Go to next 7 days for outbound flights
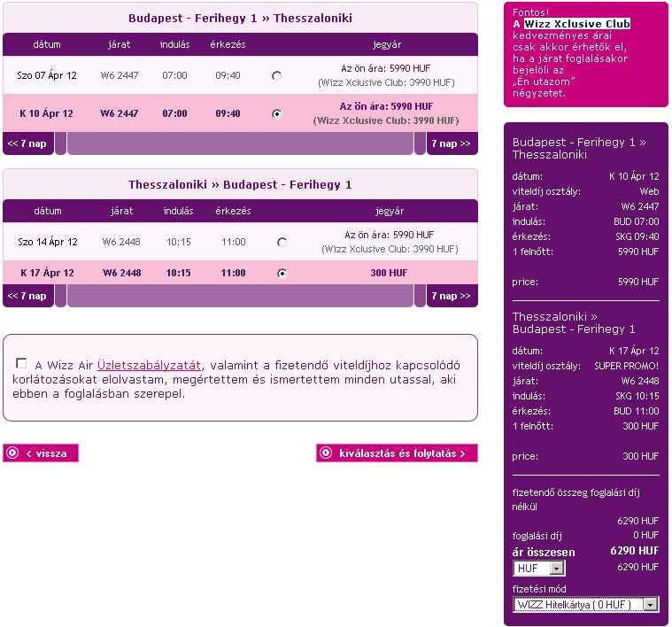The height and width of the screenshot is (627, 672). 452,143
